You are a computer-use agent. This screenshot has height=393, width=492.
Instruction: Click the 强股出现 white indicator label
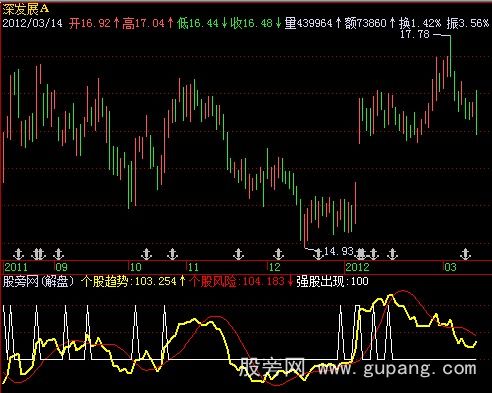pos(320,282)
